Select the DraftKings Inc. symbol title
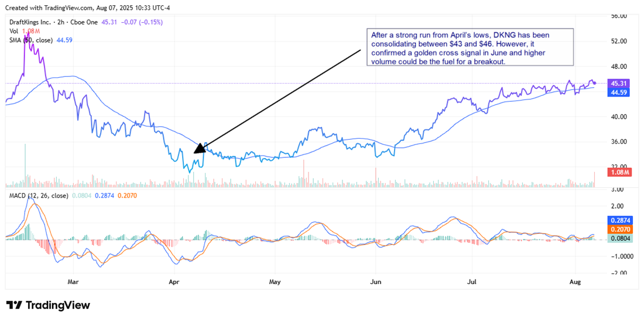The height and width of the screenshot is (321, 644). pos(29,22)
